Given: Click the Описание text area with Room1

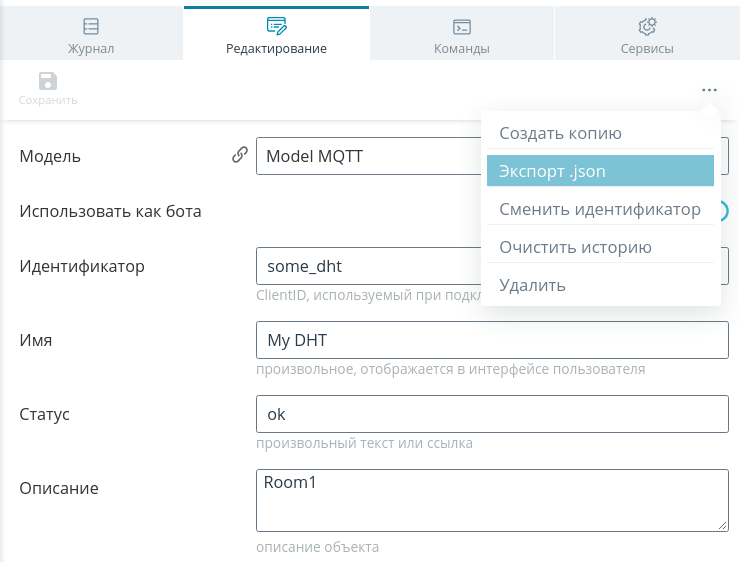Looking at the screenshot, I should coord(492,500).
